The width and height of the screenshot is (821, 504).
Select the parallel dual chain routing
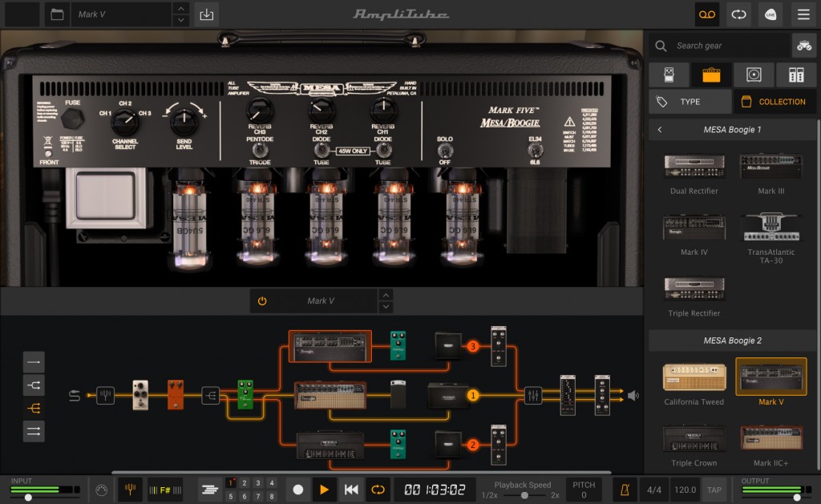coord(34,431)
